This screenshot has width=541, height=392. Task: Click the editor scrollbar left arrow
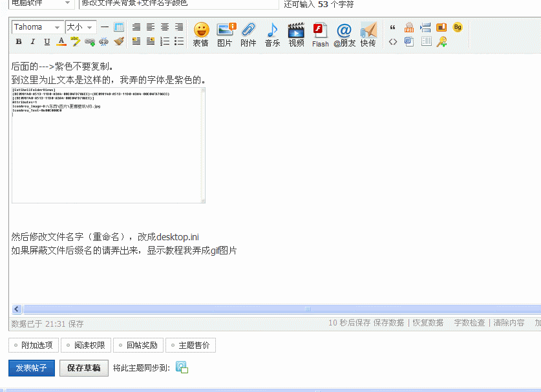17,309
